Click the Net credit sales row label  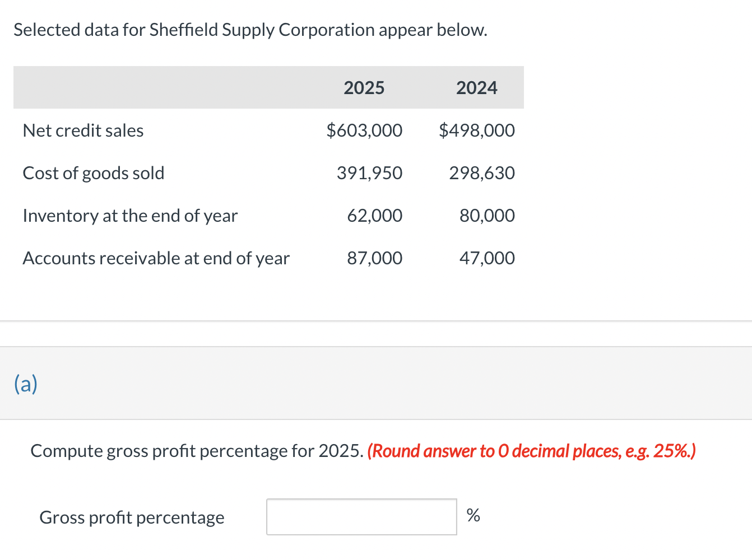click(82, 130)
